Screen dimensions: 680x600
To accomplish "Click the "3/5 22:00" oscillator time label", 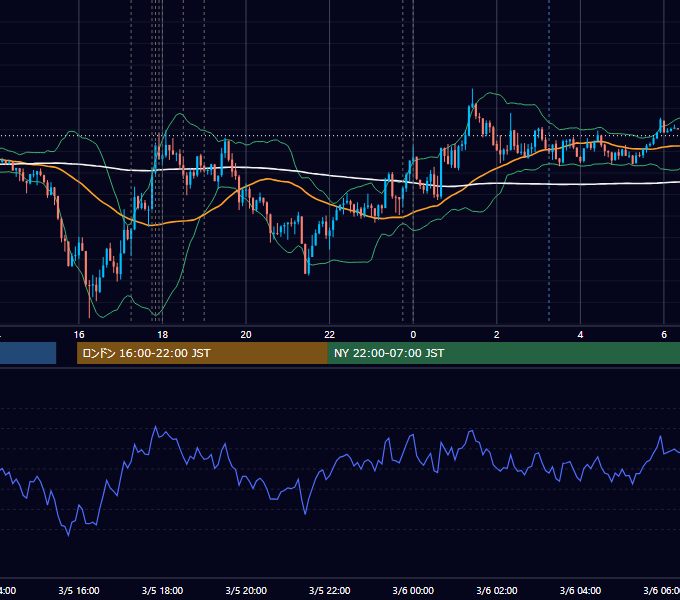I will click(330, 590).
